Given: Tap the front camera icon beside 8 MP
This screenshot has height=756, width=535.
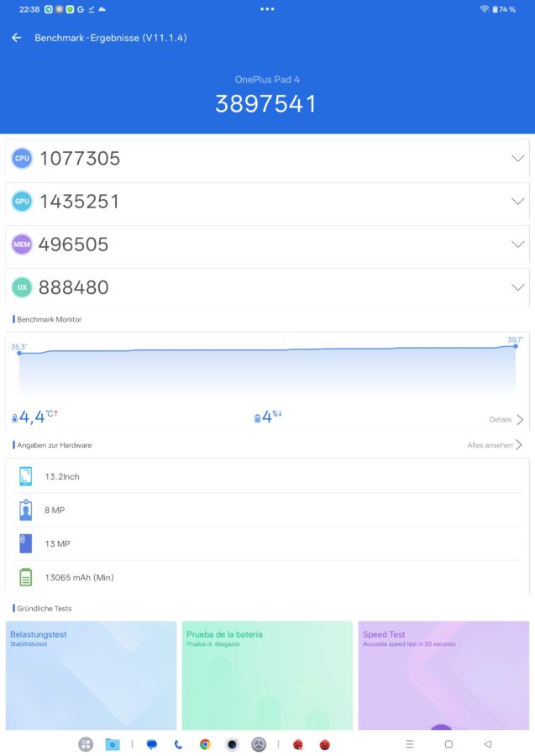Looking at the screenshot, I should 25,510.
